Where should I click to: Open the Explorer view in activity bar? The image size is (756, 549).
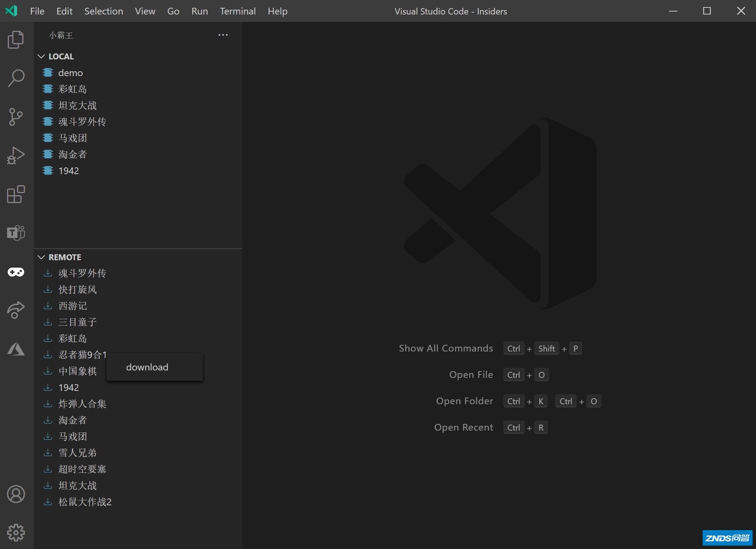(x=16, y=39)
